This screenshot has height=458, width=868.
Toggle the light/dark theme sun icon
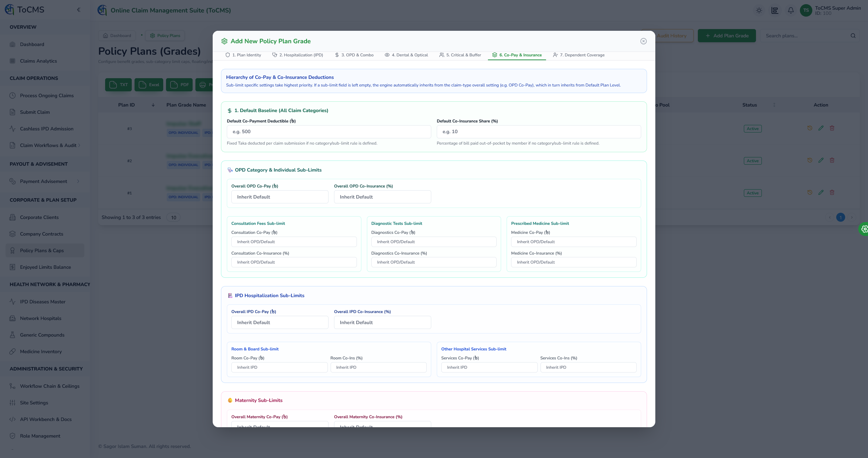759,10
